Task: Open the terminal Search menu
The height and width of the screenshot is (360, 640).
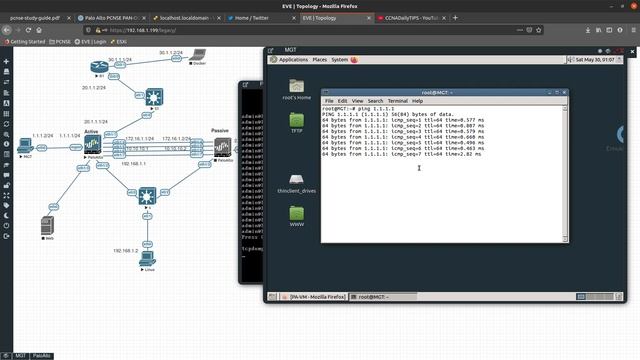Action: [x=375, y=101]
